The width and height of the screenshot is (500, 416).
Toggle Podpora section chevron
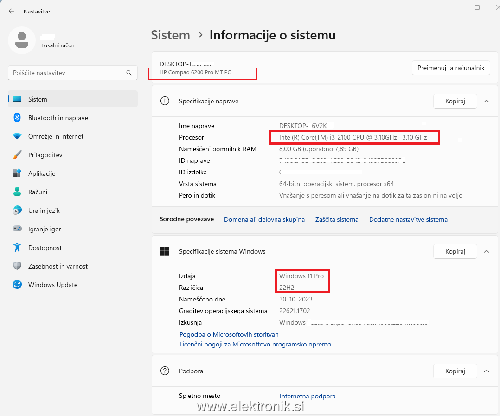pos(486,371)
